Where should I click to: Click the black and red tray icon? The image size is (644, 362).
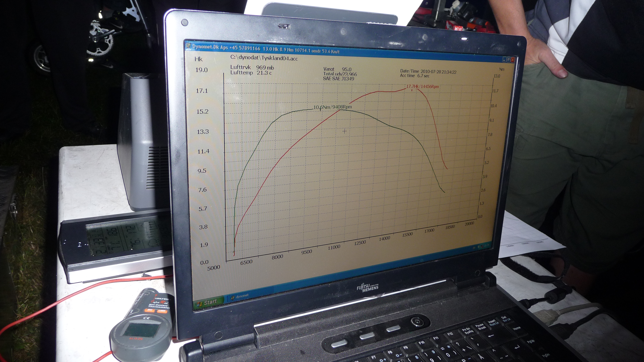482,246
